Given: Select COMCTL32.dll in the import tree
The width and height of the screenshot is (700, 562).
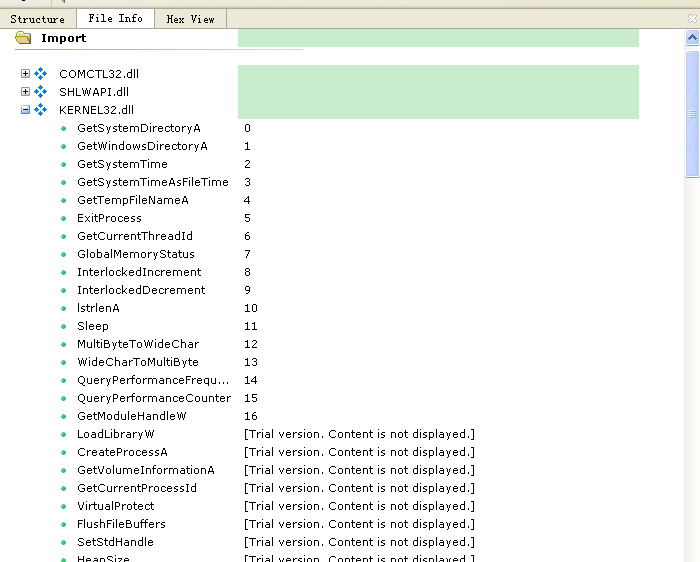Looking at the screenshot, I should tap(99, 74).
